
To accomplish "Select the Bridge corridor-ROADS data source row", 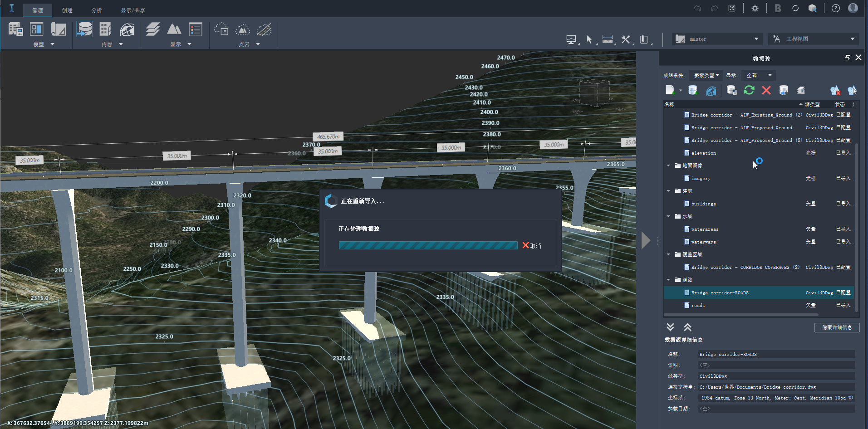I will point(759,292).
